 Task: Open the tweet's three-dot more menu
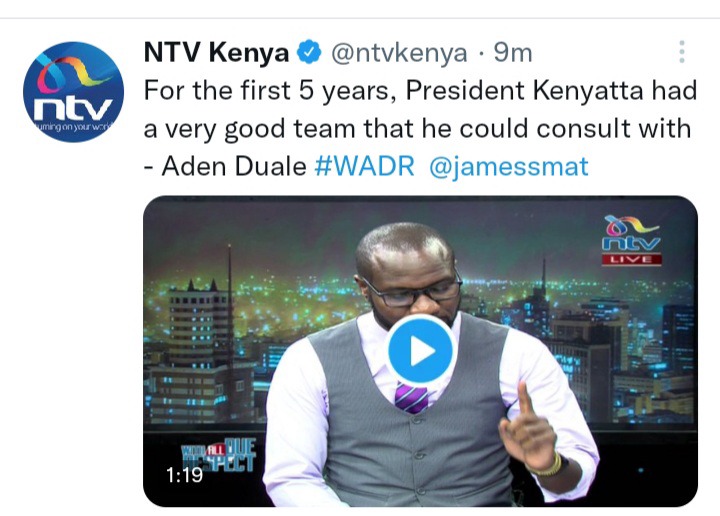[682, 51]
